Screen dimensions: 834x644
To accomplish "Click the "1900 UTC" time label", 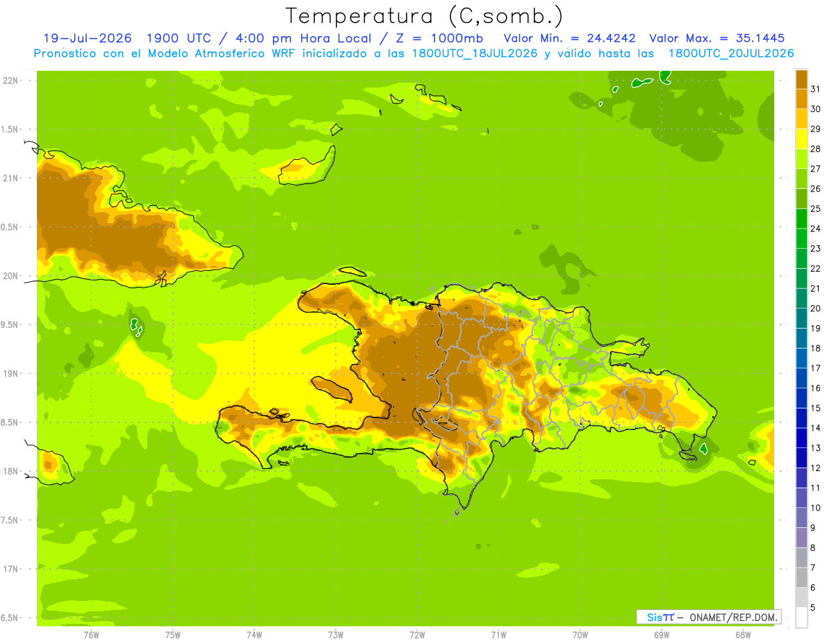I will [179, 38].
